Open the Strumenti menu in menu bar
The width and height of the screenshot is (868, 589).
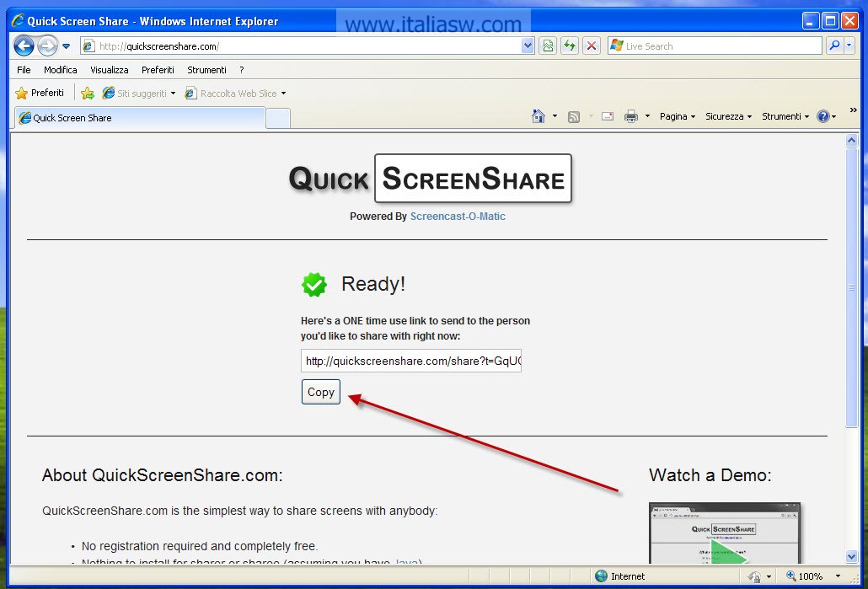[x=206, y=70]
